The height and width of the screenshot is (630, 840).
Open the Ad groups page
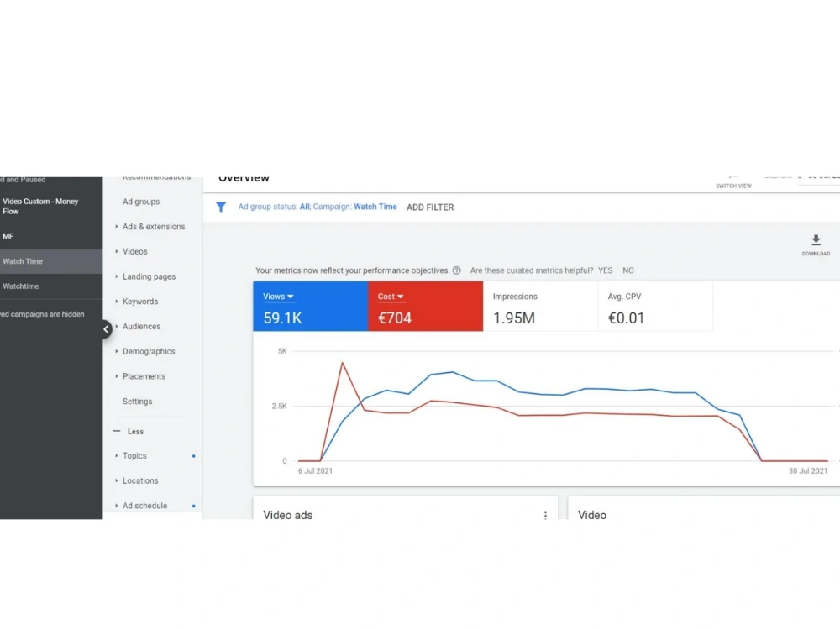click(x=141, y=202)
